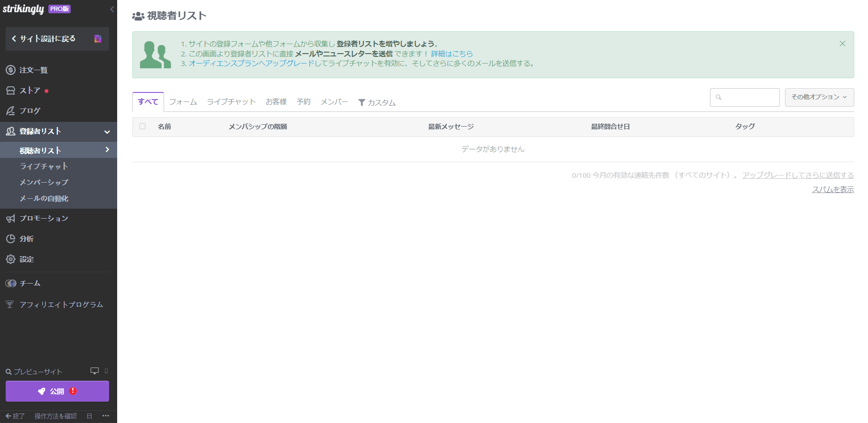This screenshot has height=423, width=868.
Task: Click アップグレードしてさらに送信する link
Action: coord(798,175)
